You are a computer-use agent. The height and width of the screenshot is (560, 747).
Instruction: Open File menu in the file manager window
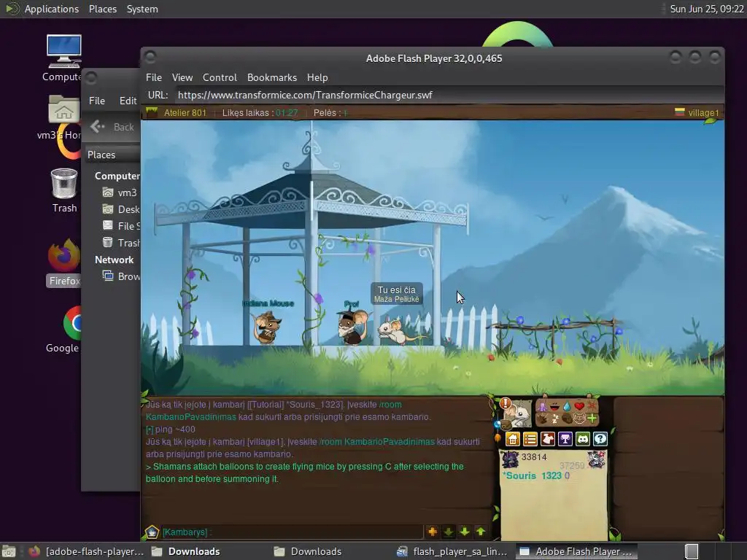point(97,101)
